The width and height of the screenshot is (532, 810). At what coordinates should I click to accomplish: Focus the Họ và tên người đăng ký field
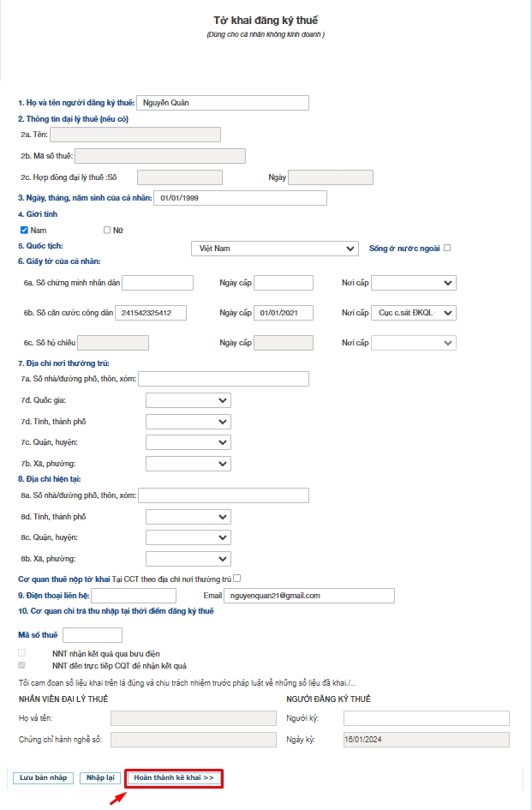pos(222,103)
